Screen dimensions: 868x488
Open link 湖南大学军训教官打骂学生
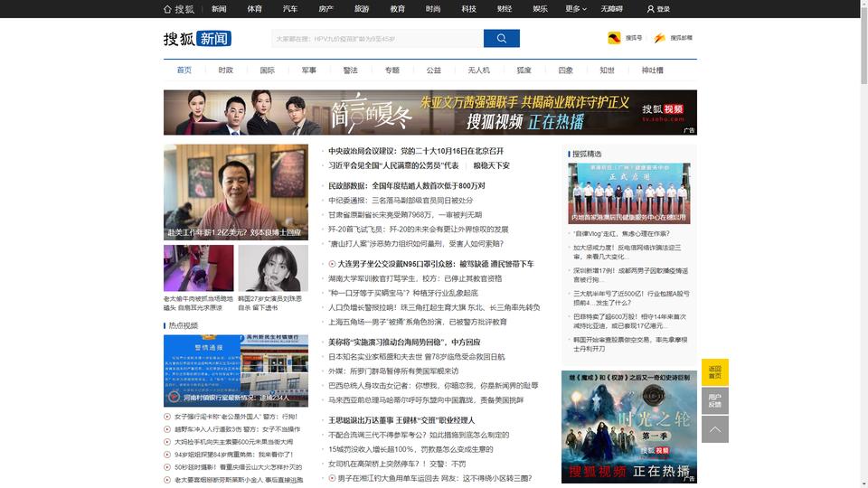[415, 278]
